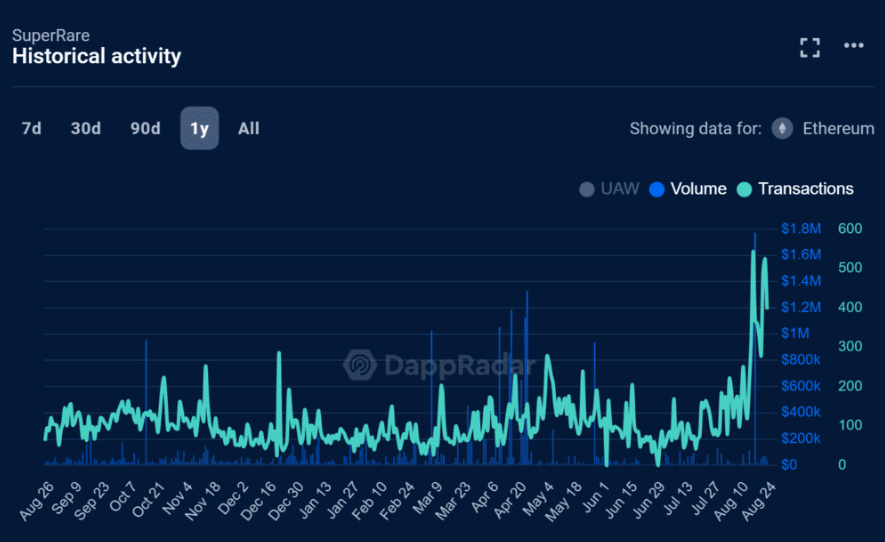Click the grey UAW legend dot
Viewport: 885px width, 542px height.
(x=587, y=189)
